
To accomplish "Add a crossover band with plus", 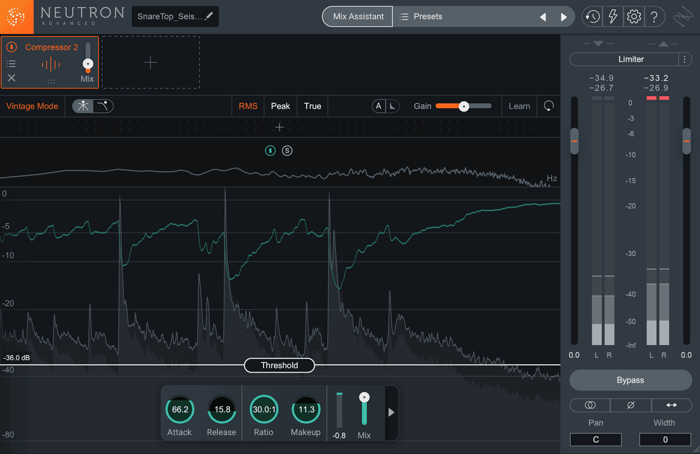I will coord(279,128).
